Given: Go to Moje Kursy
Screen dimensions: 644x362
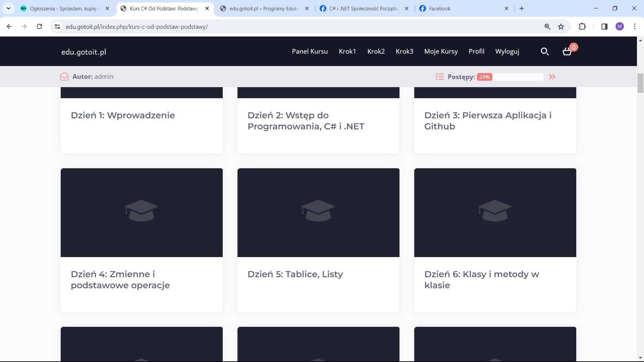Looking at the screenshot, I should tap(441, 51).
